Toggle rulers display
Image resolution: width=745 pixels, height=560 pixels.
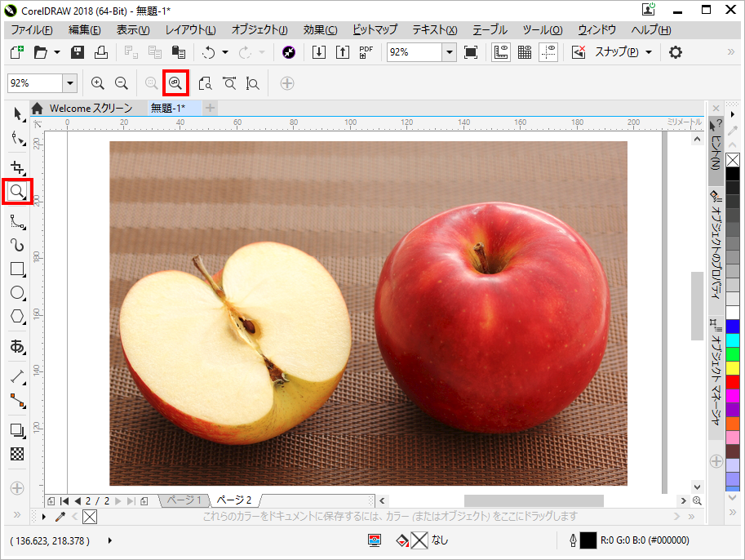501,52
